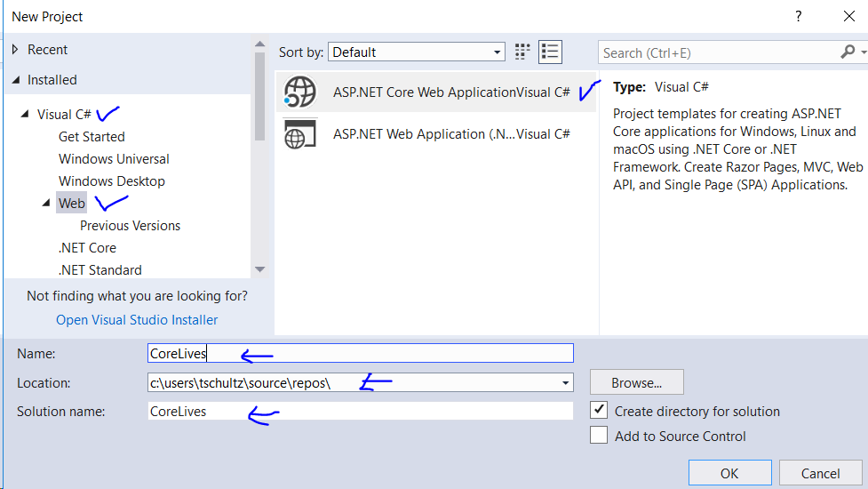Switch to small icons grid view
This screenshot has height=489, width=868.
[x=522, y=52]
